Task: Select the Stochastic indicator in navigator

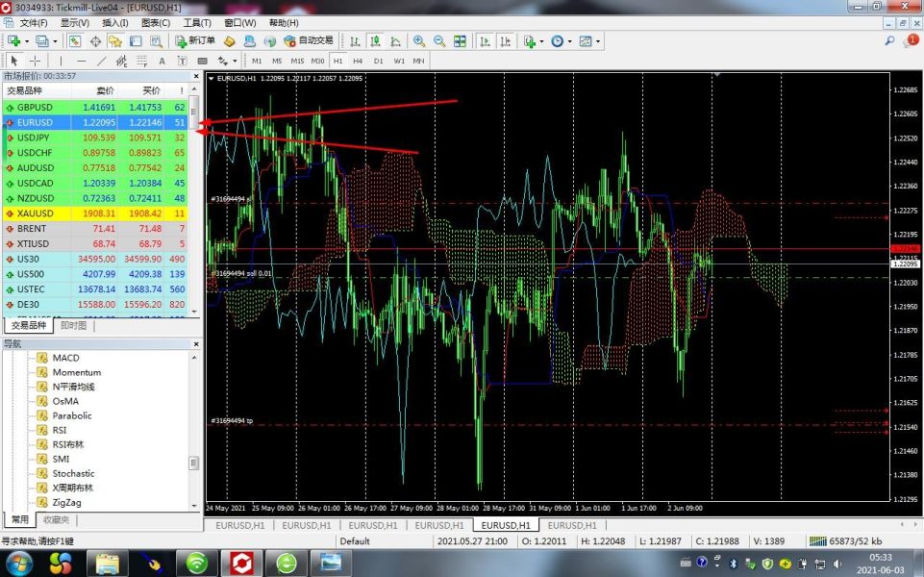Action: [x=73, y=473]
